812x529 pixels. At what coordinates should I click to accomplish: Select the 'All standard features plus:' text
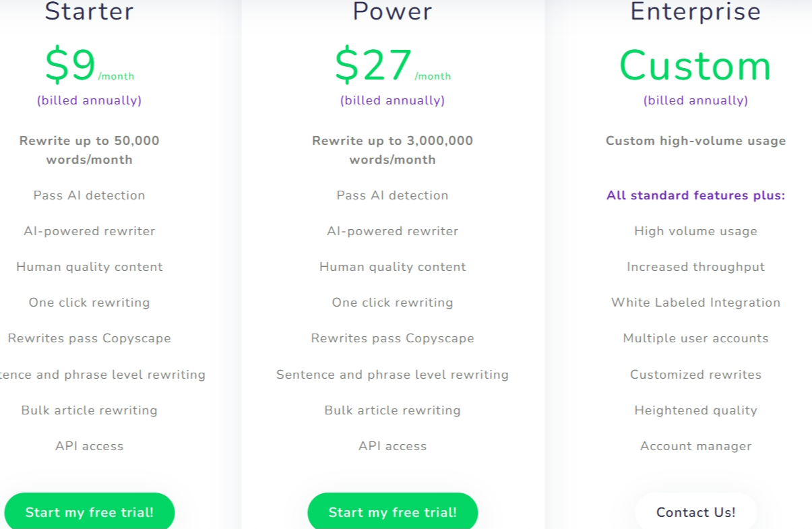tap(695, 195)
